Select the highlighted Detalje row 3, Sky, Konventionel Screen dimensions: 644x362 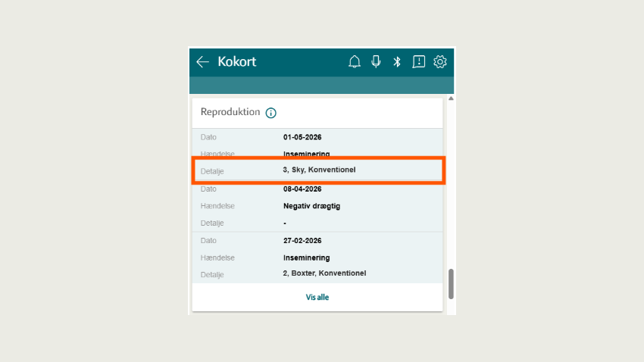coord(319,170)
